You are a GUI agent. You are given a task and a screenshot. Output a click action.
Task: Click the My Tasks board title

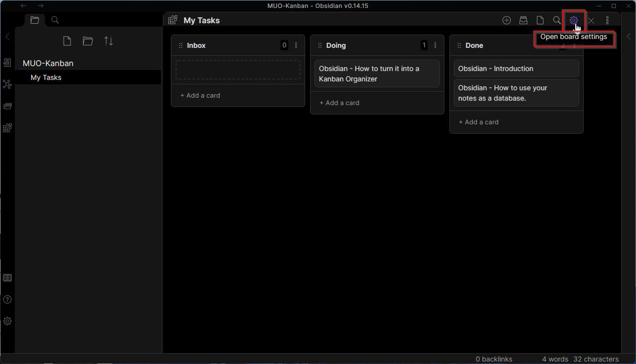(201, 20)
